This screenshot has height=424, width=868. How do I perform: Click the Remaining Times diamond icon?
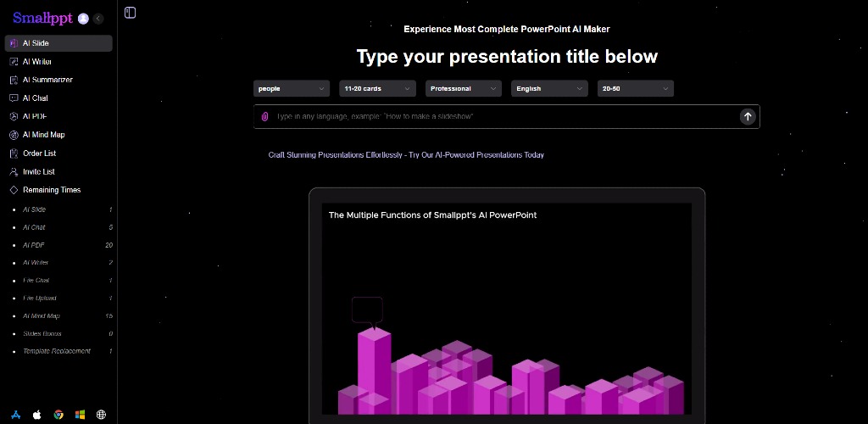14,190
